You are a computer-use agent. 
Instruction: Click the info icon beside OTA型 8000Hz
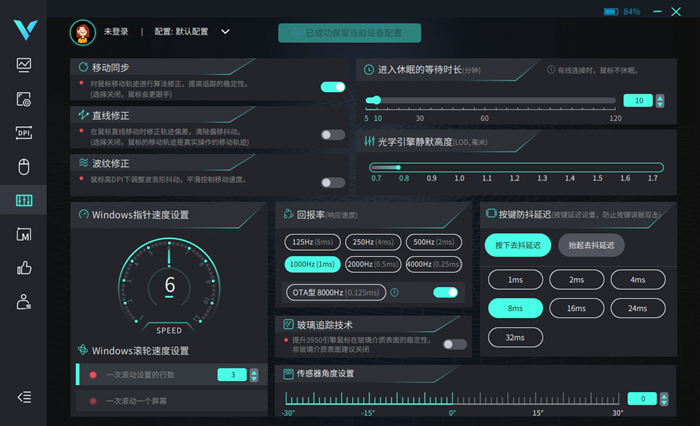coord(395,292)
